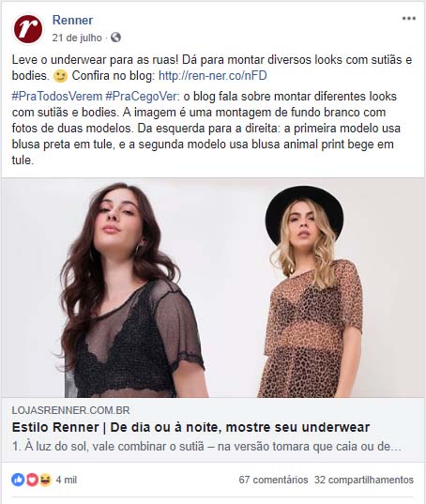This screenshot has height=504, width=426.
Task: Open the Renner profile logo
Action: 27,28
